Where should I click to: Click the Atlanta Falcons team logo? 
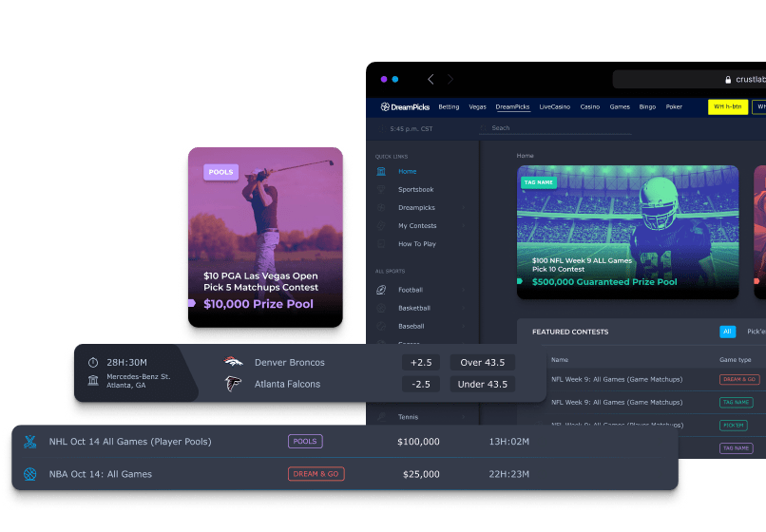(x=233, y=384)
